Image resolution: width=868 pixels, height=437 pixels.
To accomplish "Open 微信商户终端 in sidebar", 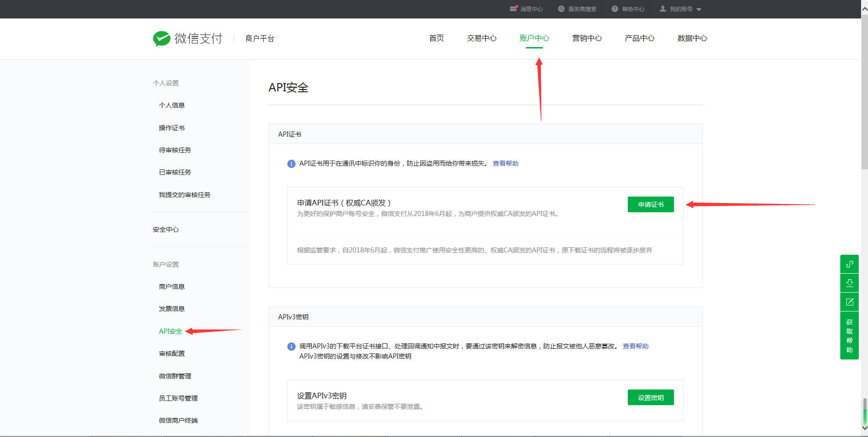I will tap(178, 420).
